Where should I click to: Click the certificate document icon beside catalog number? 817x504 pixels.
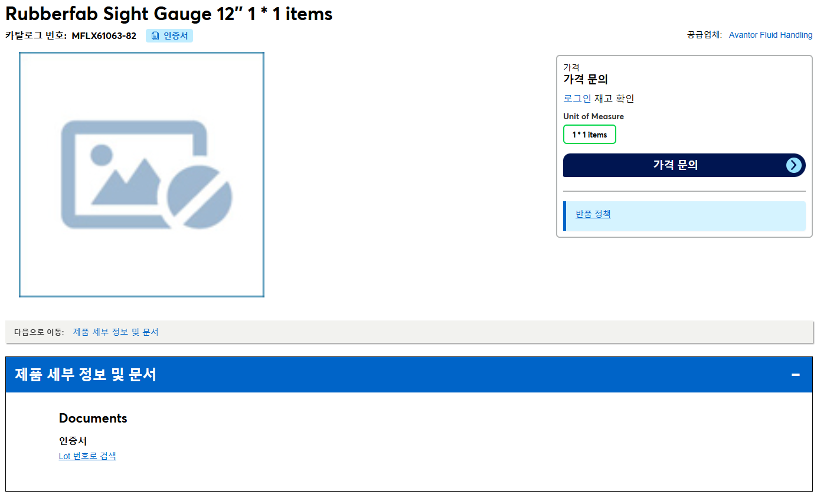155,36
